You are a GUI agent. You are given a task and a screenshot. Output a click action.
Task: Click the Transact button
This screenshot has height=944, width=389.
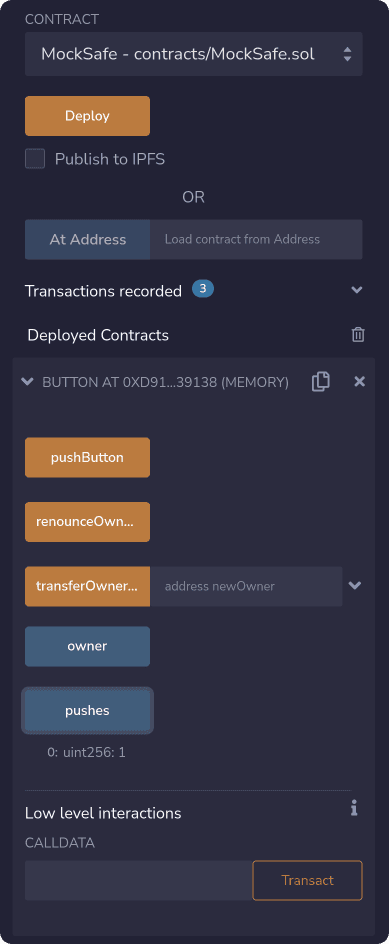[x=307, y=880]
